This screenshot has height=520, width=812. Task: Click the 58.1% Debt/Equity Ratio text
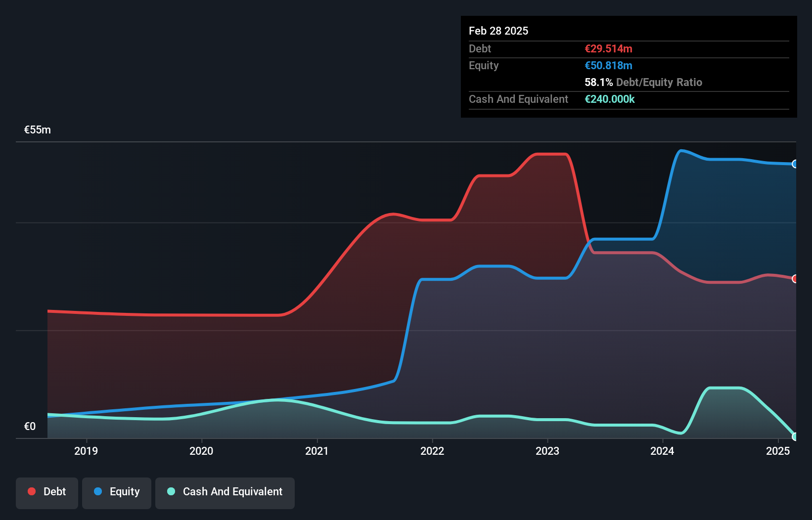pos(643,82)
